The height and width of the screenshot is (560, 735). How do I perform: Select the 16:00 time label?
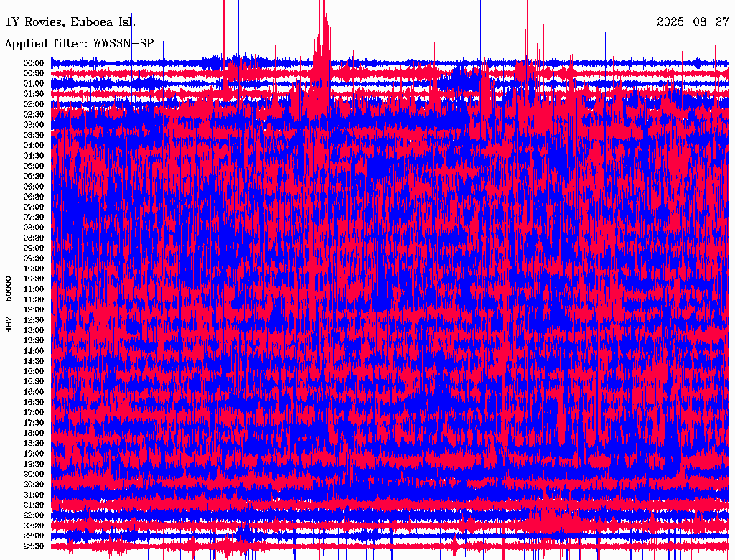tap(34, 391)
